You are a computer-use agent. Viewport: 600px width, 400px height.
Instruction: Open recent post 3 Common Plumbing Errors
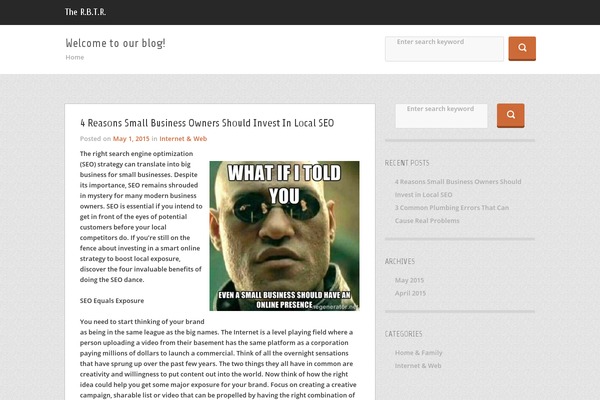pos(452,214)
